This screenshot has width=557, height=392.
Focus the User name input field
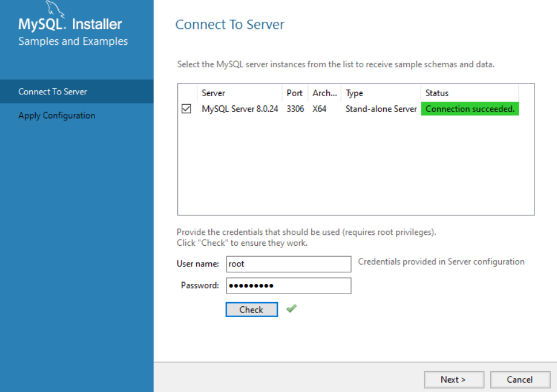coord(288,264)
